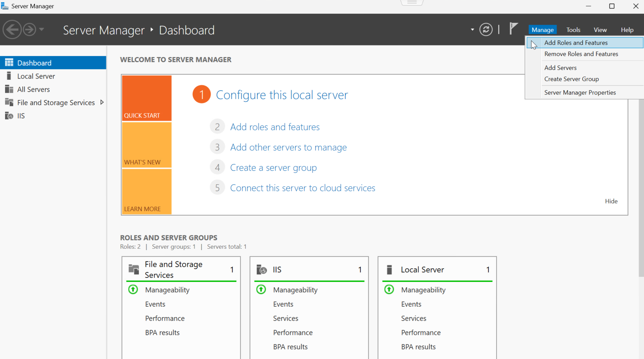Screen dimensions: 644x359
Task: Click File and Storage Services tile icon
Action: pos(134,269)
